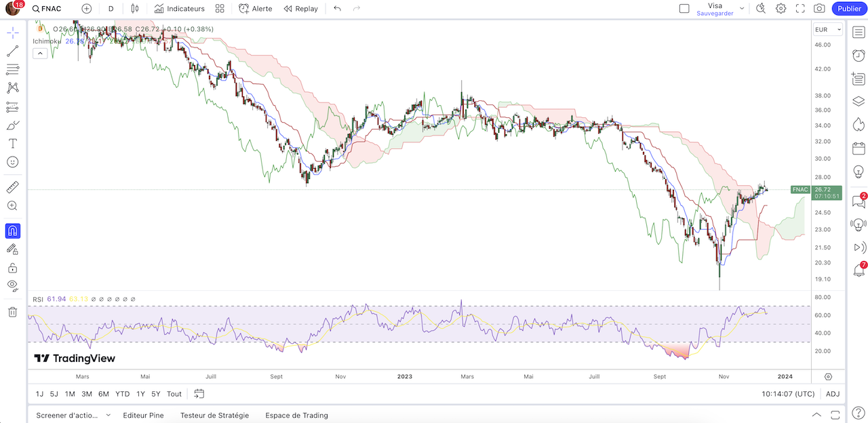Open the emoji sticker tool

coord(12,162)
